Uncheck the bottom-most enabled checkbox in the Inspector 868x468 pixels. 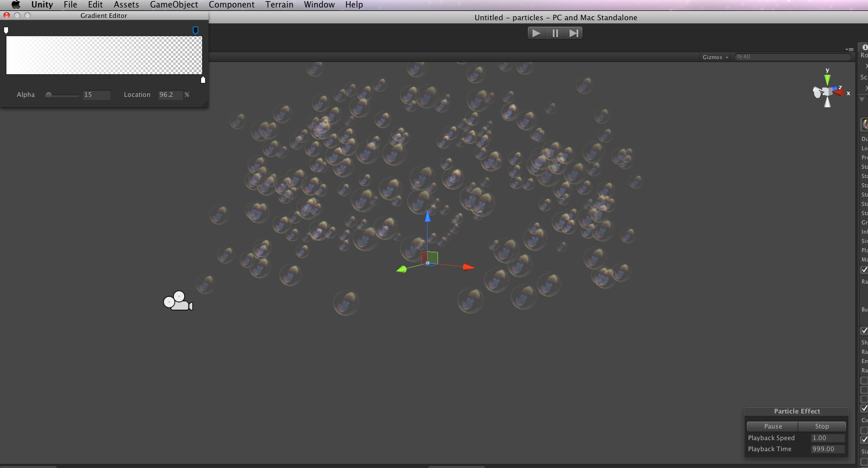point(864,440)
